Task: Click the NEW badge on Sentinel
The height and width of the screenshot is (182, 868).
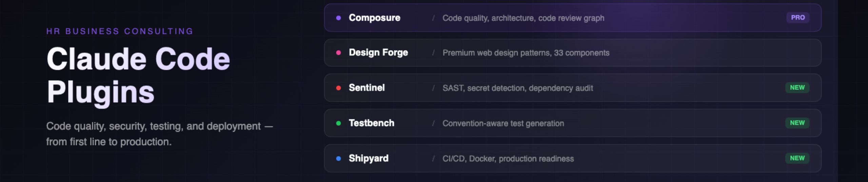Action: 797,88
